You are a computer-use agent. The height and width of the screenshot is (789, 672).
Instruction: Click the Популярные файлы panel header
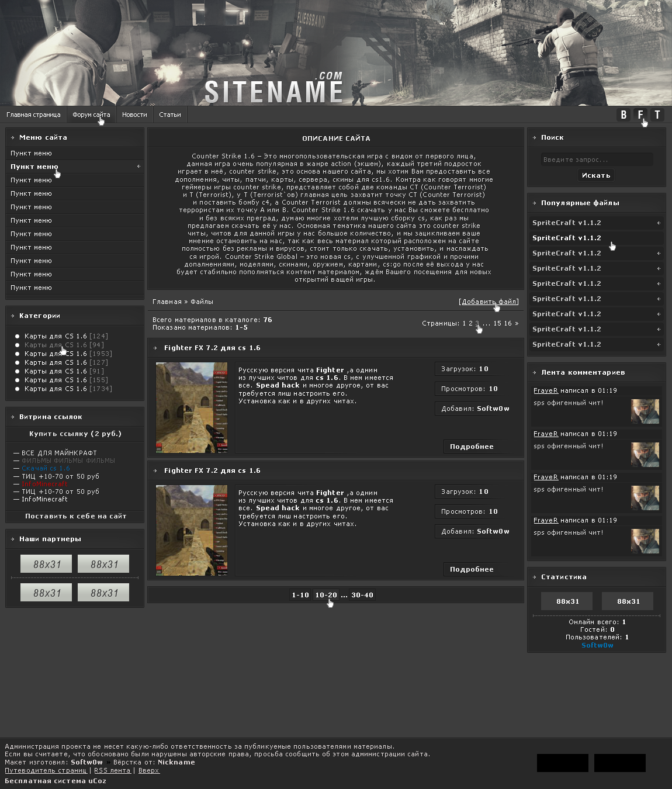tap(597, 203)
